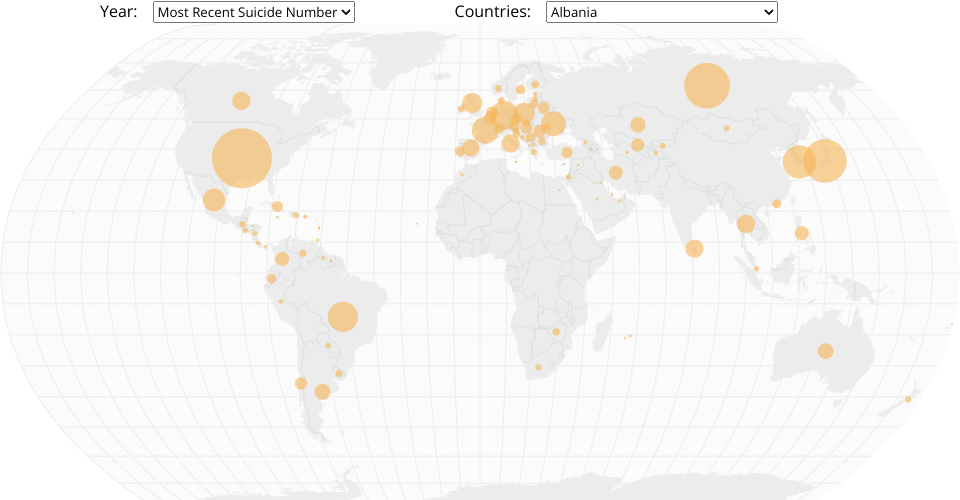Select the bubble over South Korea

pos(798,161)
